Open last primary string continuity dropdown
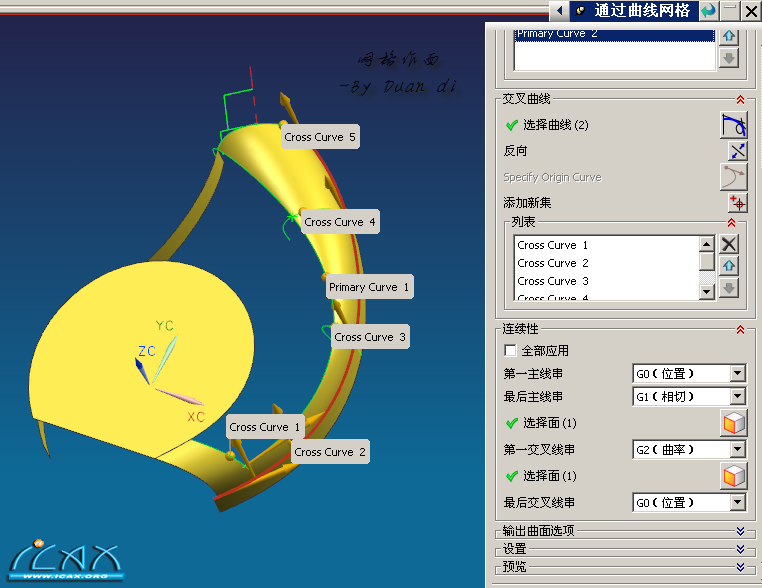This screenshot has width=762, height=588. 737,397
